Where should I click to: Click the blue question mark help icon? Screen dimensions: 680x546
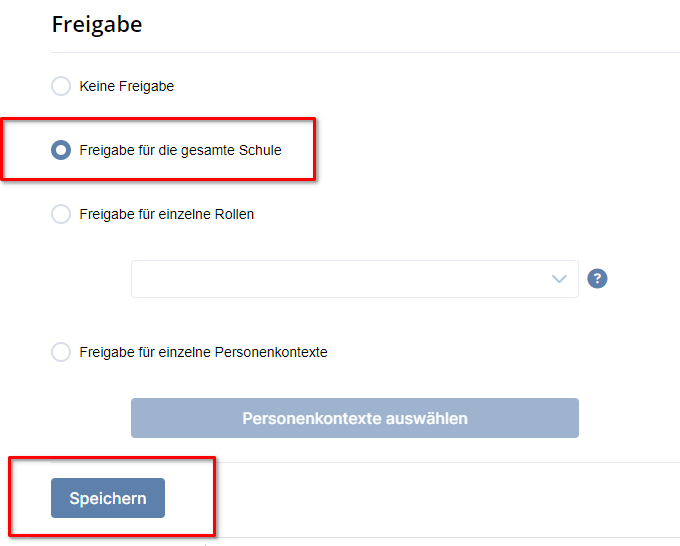(x=597, y=279)
